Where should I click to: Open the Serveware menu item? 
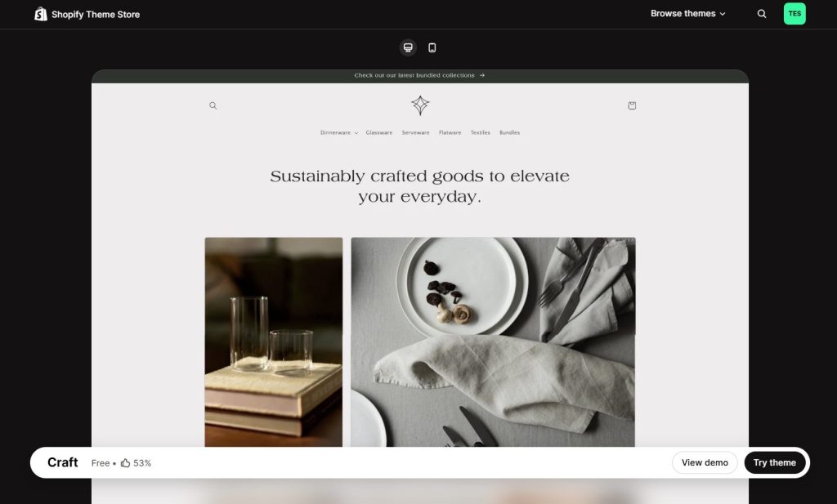coord(415,133)
